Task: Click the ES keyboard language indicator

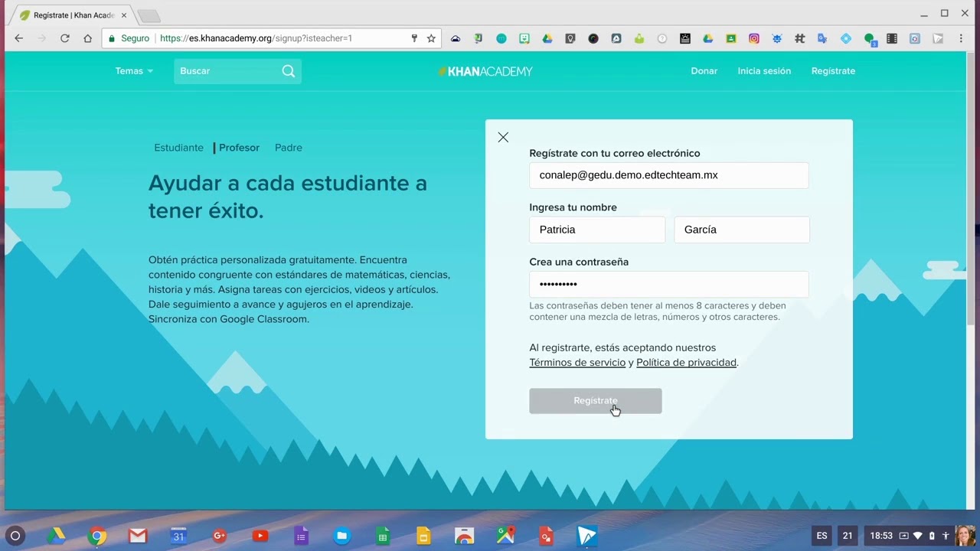Action: [822, 536]
